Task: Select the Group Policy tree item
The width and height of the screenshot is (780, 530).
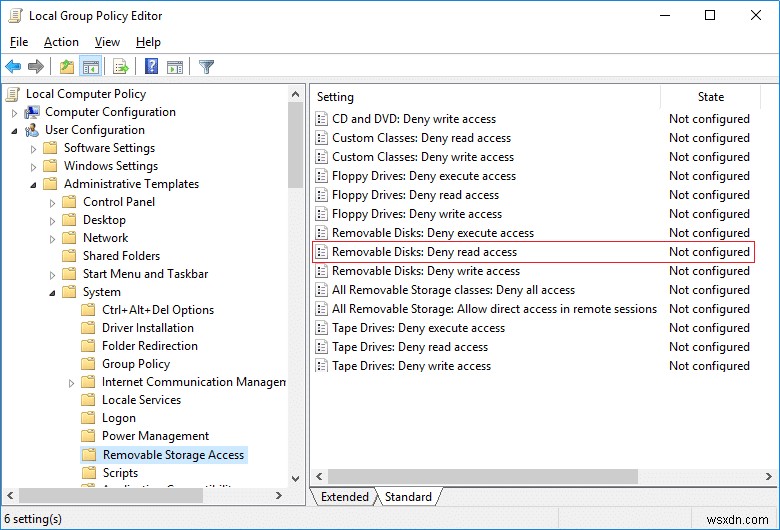Action: (136, 363)
